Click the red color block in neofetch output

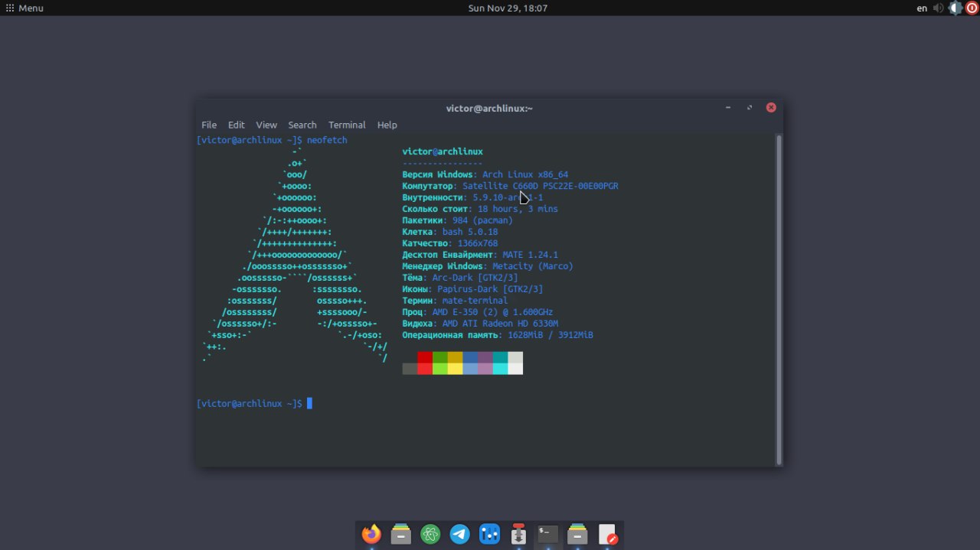[424, 357]
